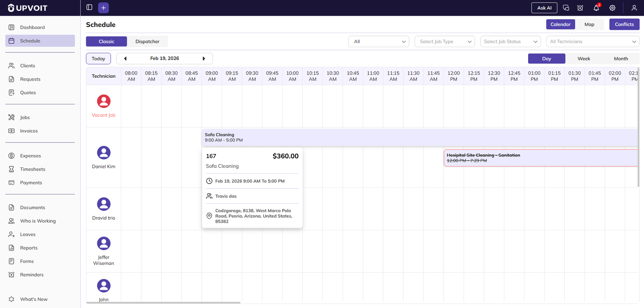Open the Hosipital Site Cleaning job
Viewport: 644px width, 308px height.
(x=541, y=158)
